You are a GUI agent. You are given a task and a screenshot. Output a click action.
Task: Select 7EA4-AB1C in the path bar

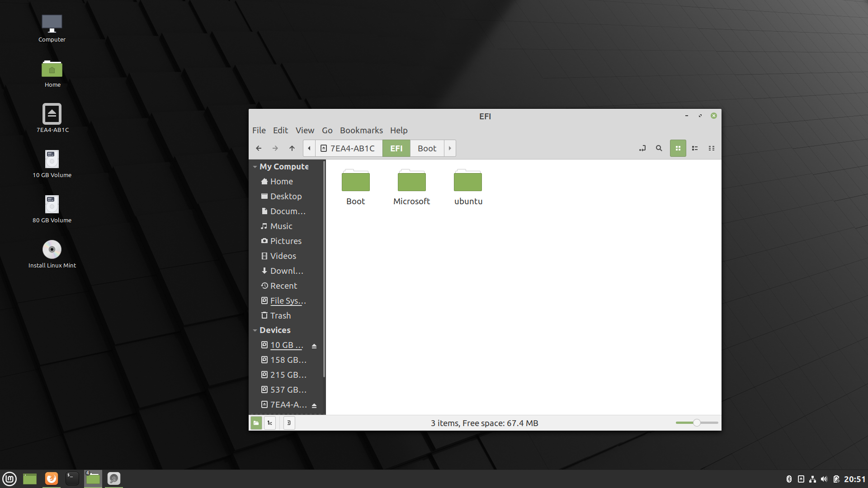[x=349, y=148]
